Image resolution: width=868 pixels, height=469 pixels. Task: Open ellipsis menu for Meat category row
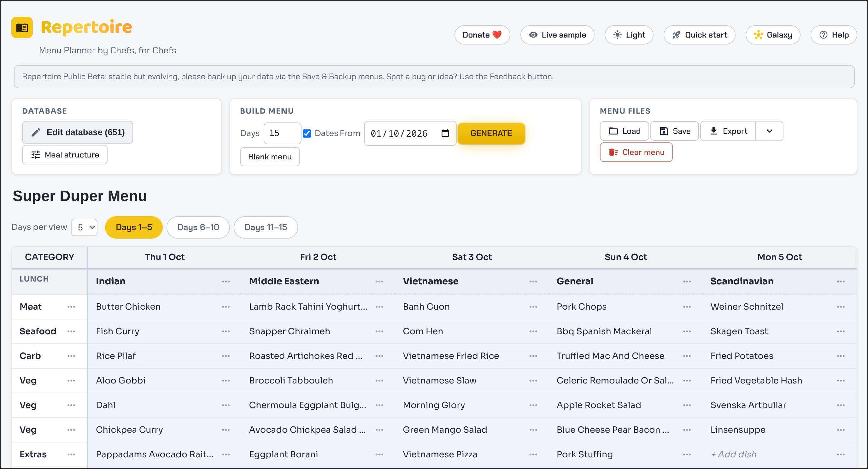71,307
